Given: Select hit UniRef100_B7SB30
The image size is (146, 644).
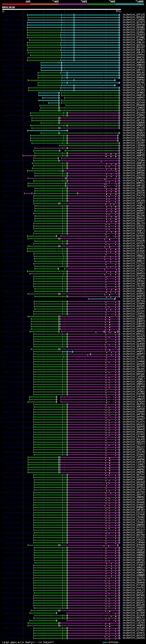Looking at the screenshot, I should [134, 60].
